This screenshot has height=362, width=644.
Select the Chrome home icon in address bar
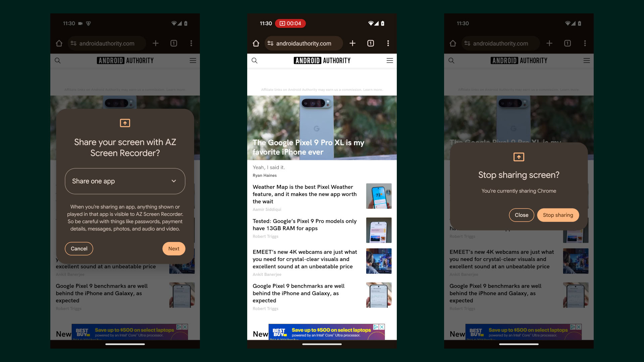coord(256,43)
